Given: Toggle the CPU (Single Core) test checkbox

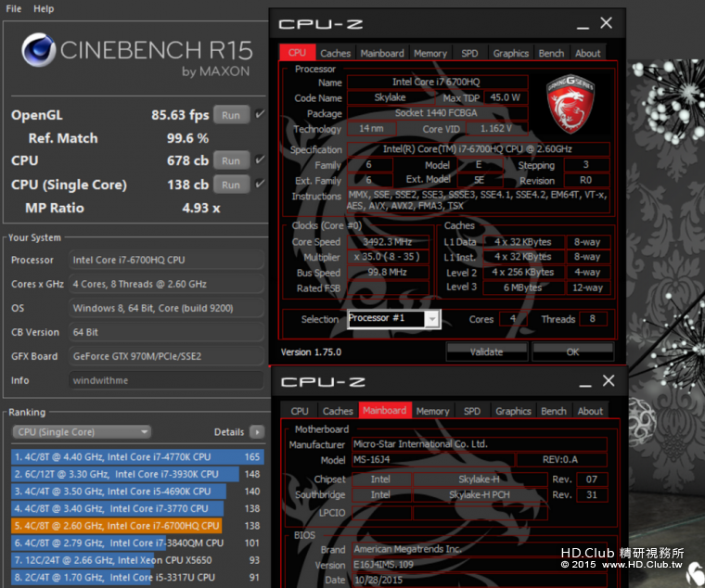Looking at the screenshot, I should pyautogui.click(x=260, y=184).
